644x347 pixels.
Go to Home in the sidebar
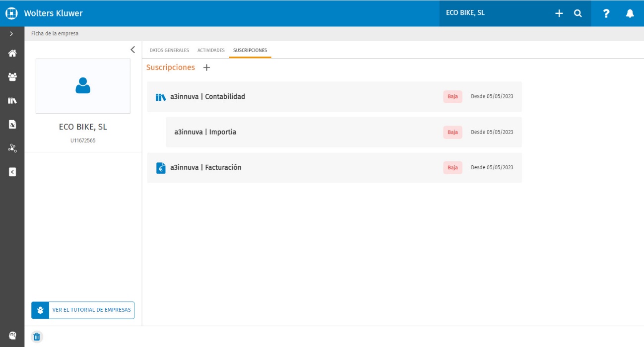point(12,53)
